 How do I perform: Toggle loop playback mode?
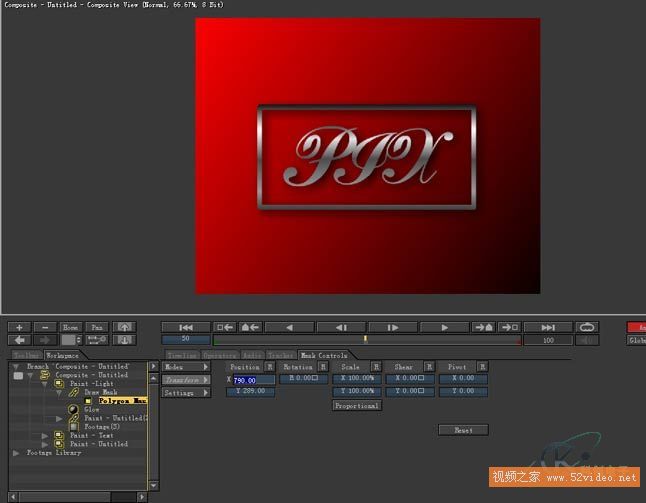pyautogui.click(x=587, y=327)
